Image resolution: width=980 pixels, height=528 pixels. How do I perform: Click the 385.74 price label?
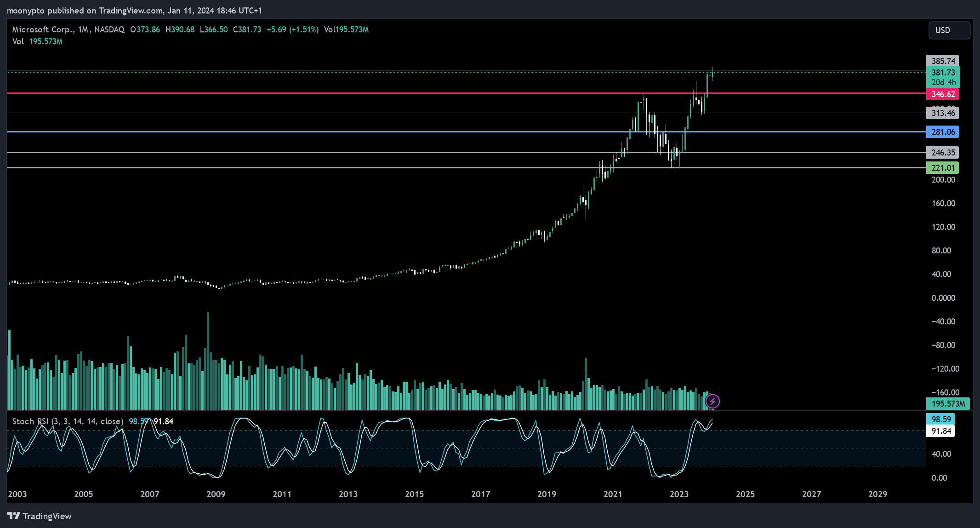942,61
